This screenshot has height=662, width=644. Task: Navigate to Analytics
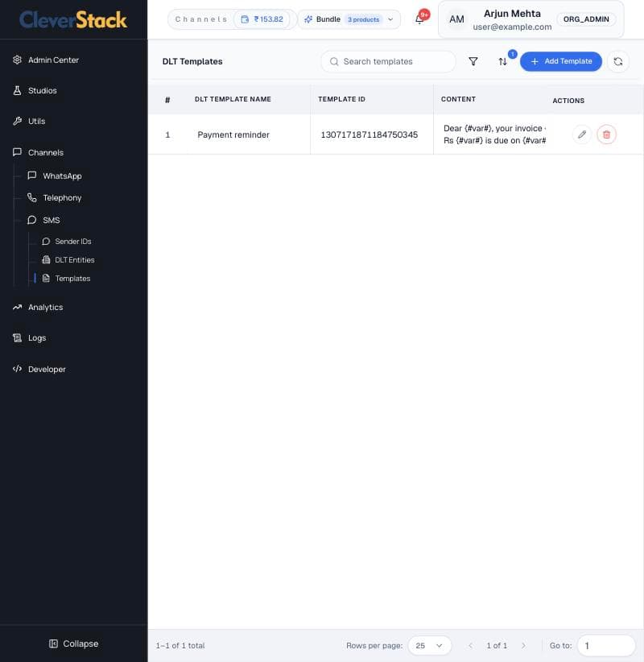[x=46, y=308]
